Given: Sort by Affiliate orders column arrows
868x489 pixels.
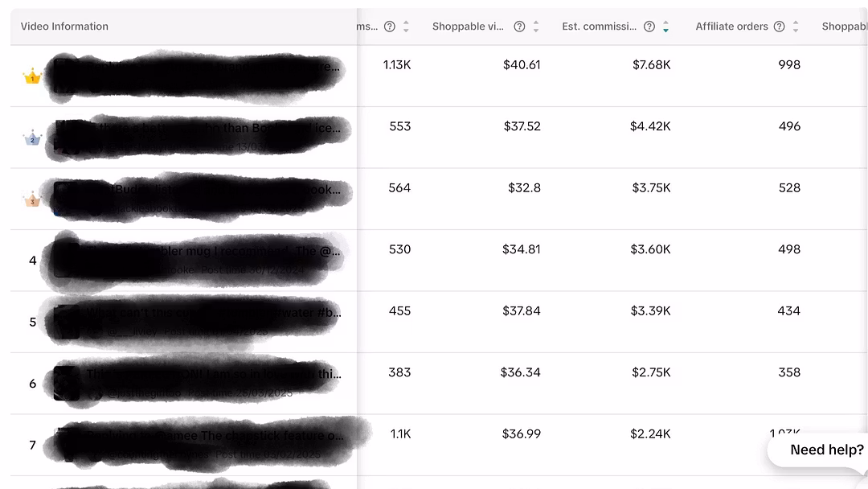Looking at the screenshot, I should click(796, 27).
